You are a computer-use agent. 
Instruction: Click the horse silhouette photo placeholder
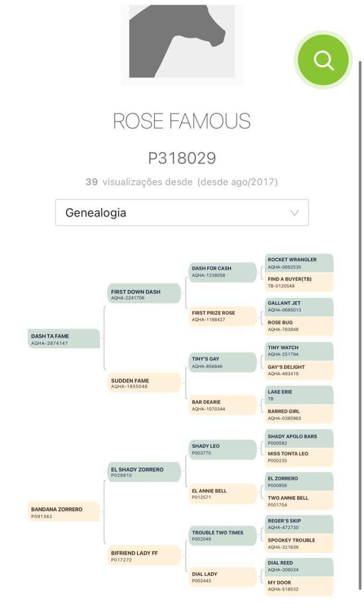click(x=182, y=45)
